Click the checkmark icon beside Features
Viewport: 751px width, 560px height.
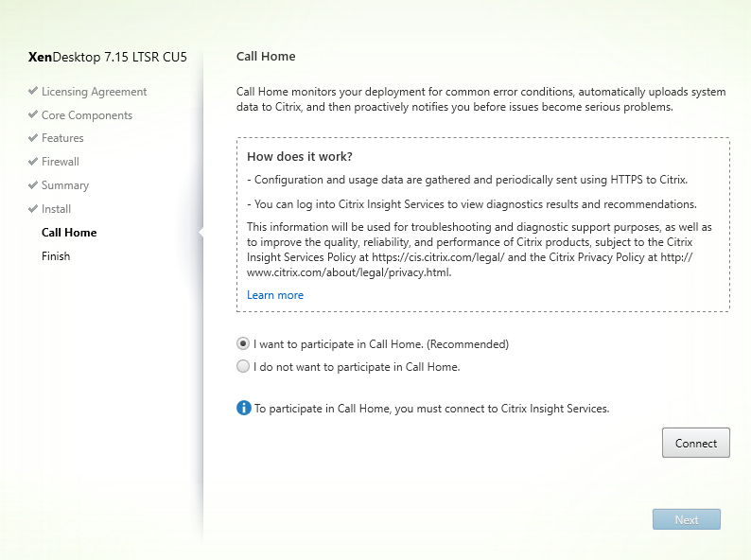tap(32, 137)
